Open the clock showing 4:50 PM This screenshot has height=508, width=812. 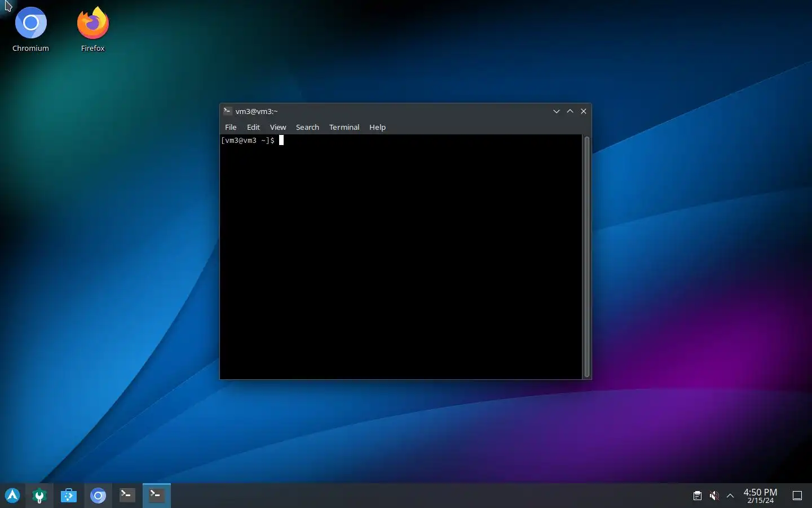coord(760,496)
